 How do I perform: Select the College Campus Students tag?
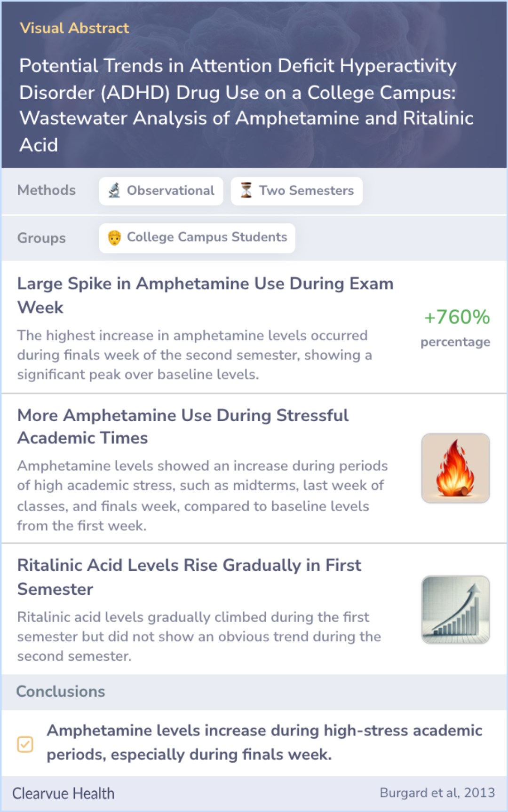197,238
